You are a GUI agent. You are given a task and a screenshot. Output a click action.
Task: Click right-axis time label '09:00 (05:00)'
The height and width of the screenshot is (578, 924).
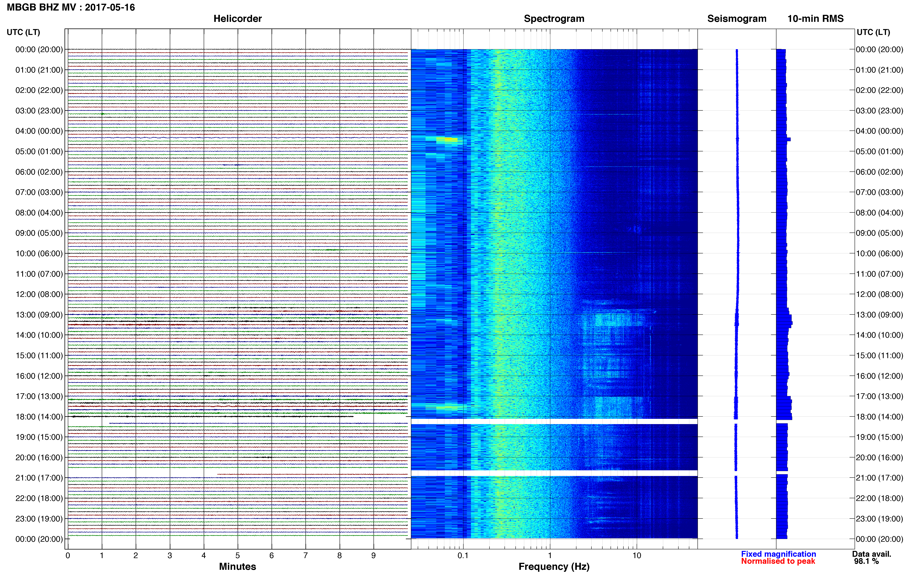point(879,233)
